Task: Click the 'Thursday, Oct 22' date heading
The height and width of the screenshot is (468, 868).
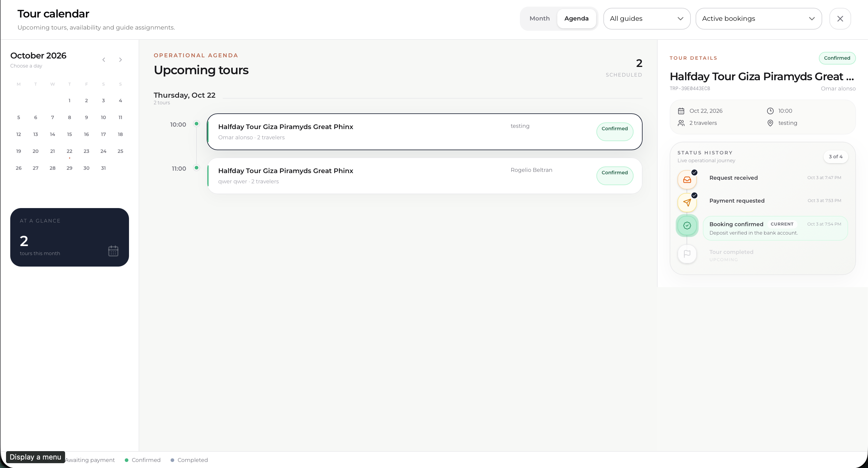Action: (x=184, y=95)
